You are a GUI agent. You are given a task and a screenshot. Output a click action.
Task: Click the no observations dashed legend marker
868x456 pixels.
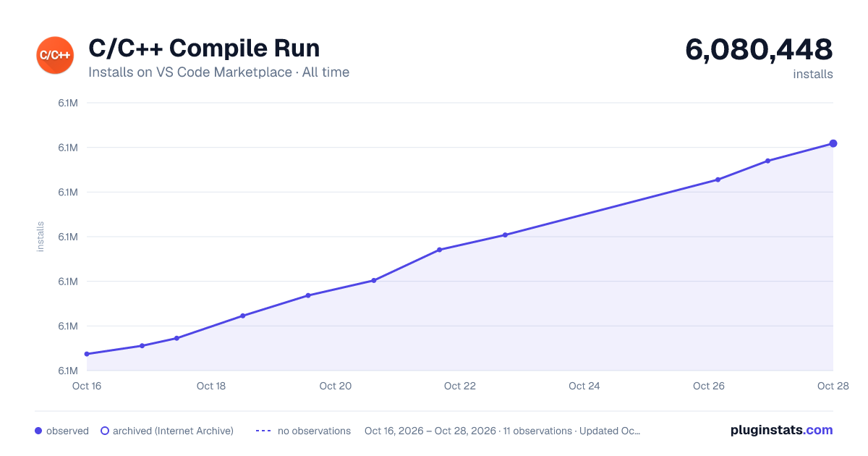pos(263,431)
